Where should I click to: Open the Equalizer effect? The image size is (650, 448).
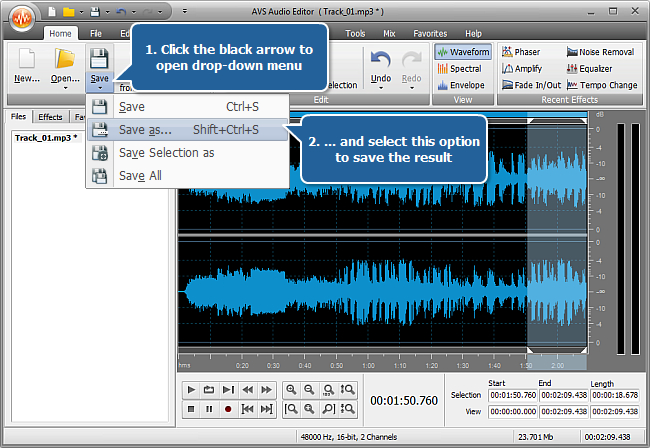tap(589, 68)
